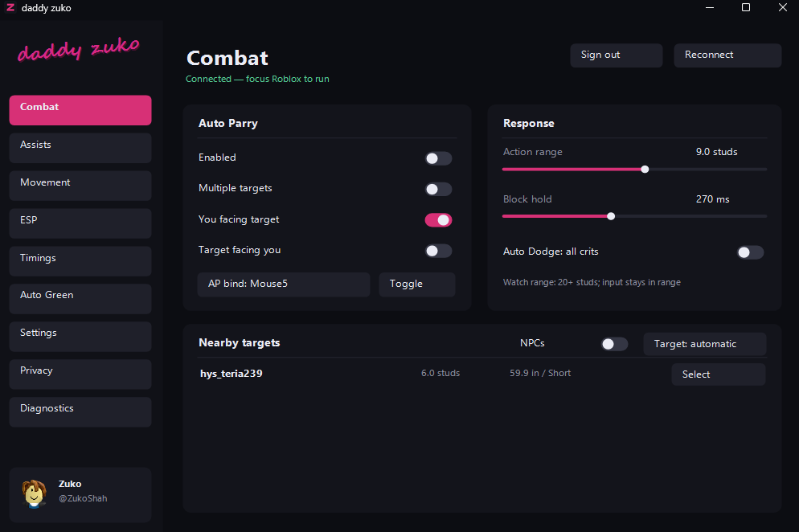Click the daddy zuko title bar app icon

click(x=10, y=8)
